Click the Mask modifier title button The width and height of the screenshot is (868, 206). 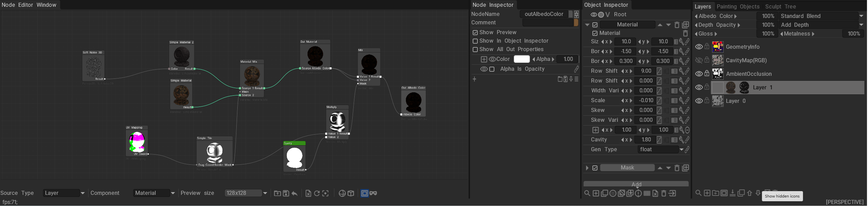tap(627, 168)
